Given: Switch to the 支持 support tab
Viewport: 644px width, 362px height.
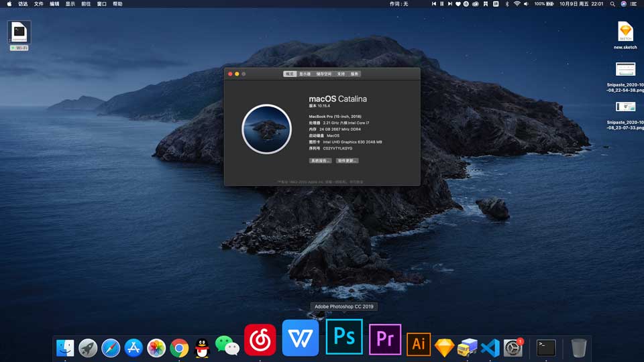Looking at the screenshot, I should (x=341, y=74).
